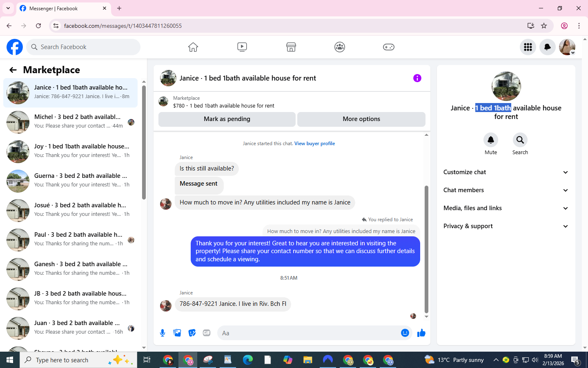Viewport: 588px width, 368px height.
Task: Open a new browser tab
Action: click(x=119, y=8)
